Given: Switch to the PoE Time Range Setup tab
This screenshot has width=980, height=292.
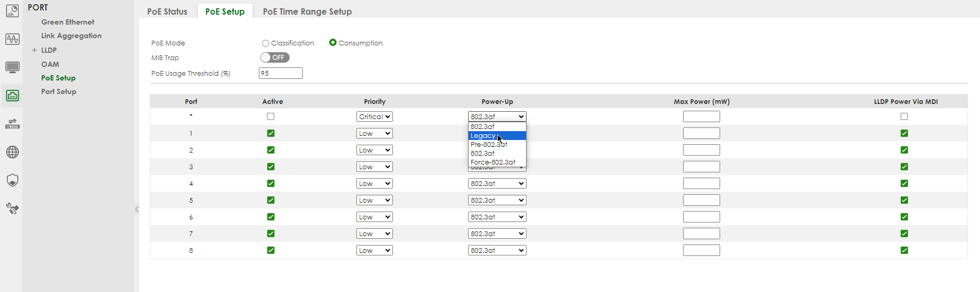Looking at the screenshot, I should tap(307, 11).
